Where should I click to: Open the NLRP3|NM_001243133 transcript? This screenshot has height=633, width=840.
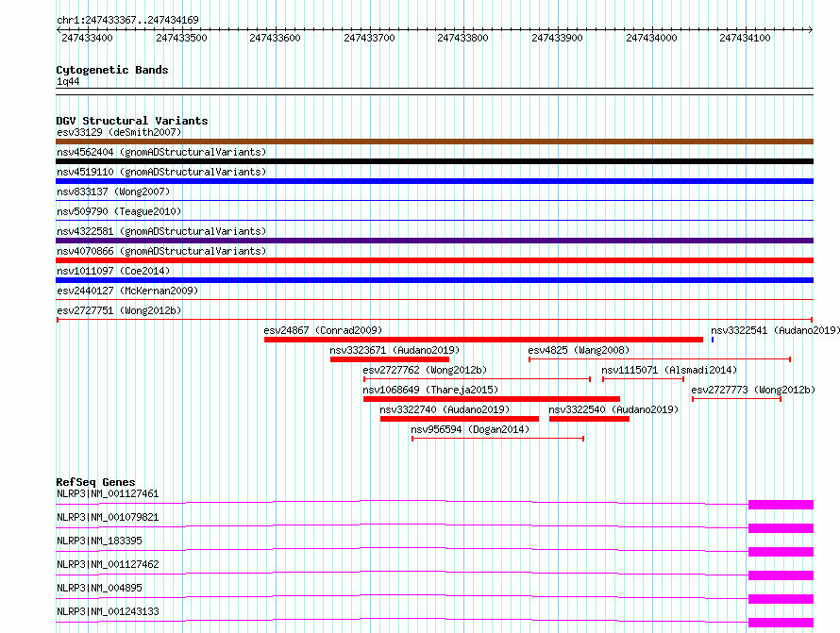pyautogui.click(x=108, y=611)
